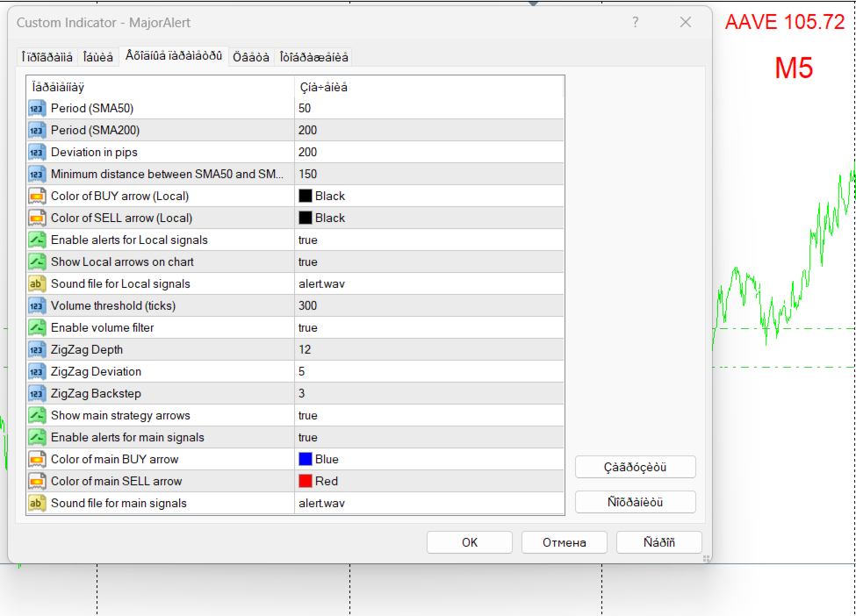Click the boolean icon beside Enable volume filter
Image resolution: width=856 pixels, height=616 pixels.
coord(37,327)
